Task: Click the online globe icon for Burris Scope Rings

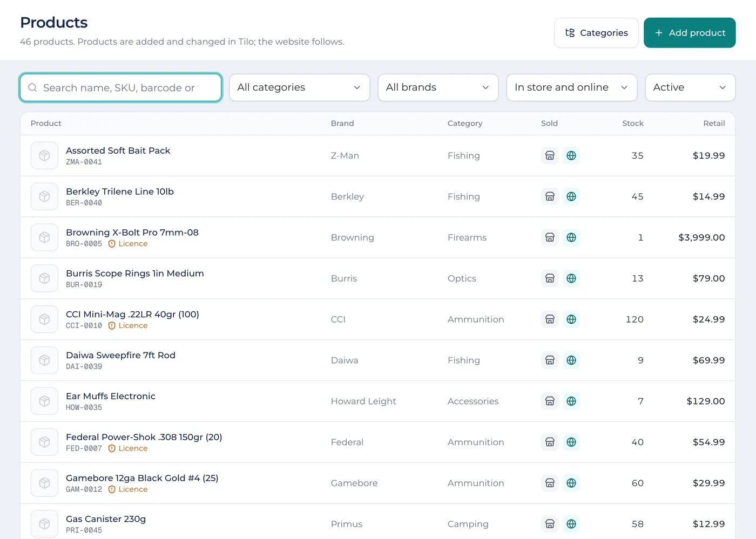Action: (571, 278)
